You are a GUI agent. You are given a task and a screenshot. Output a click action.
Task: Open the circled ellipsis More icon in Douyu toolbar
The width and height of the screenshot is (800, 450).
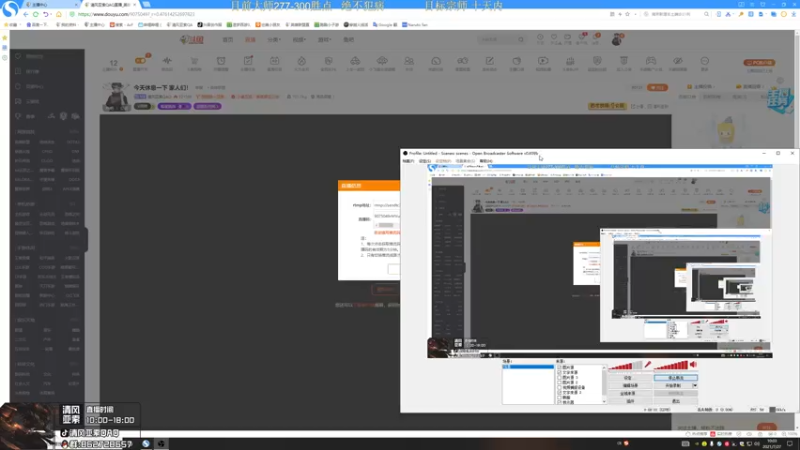(x=705, y=61)
